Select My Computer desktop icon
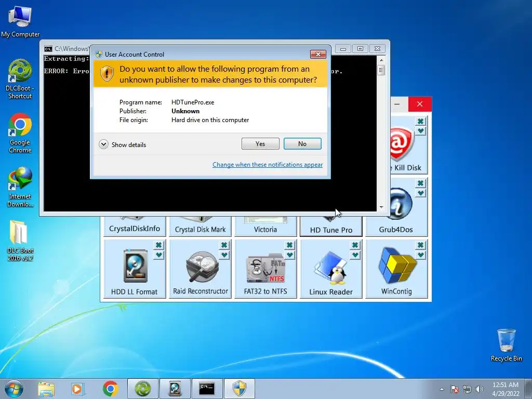The height and width of the screenshot is (399, 532). [20, 22]
